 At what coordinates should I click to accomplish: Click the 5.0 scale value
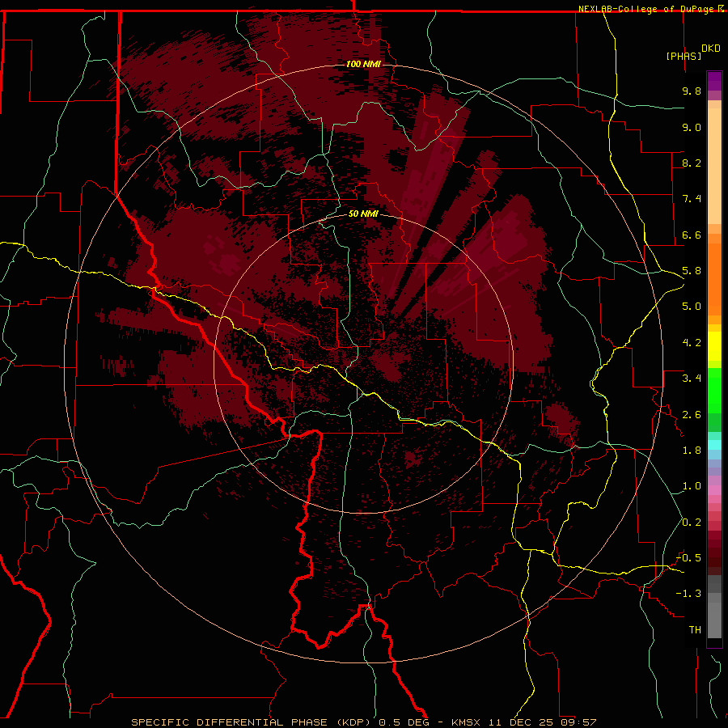click(692, 307)
